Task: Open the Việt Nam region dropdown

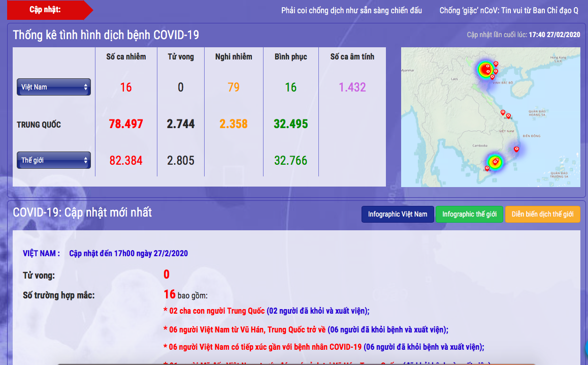Action: point(54,87)
